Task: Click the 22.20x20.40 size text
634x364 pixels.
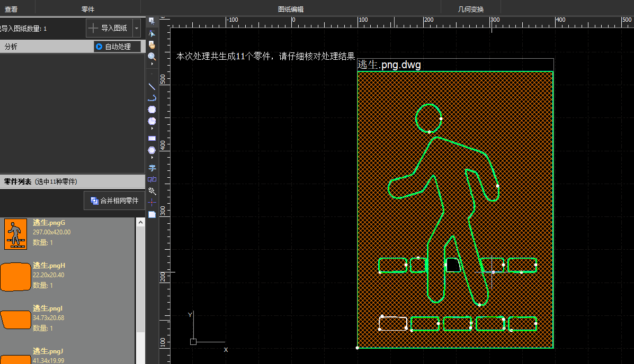Action: tap(49, 275)
